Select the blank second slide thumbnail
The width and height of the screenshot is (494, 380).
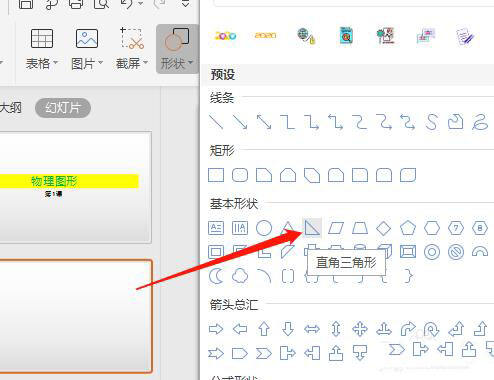pyautogui.click(x=76, y=316)
